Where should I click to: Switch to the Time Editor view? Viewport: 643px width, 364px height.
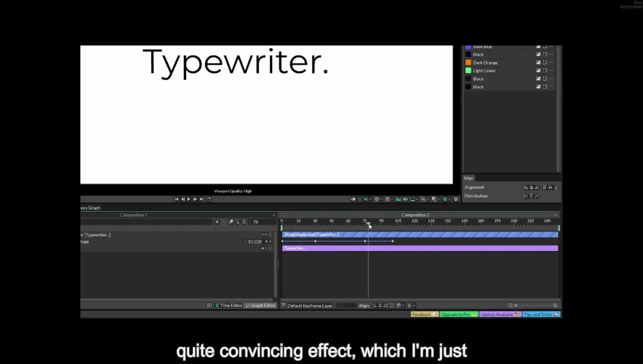click(x=229, y=305)
